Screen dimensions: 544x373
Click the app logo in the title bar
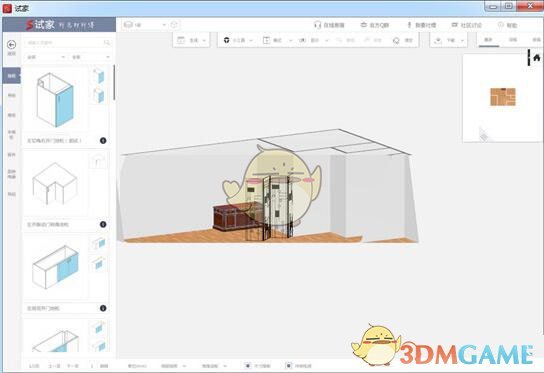(x=7, y=8)
